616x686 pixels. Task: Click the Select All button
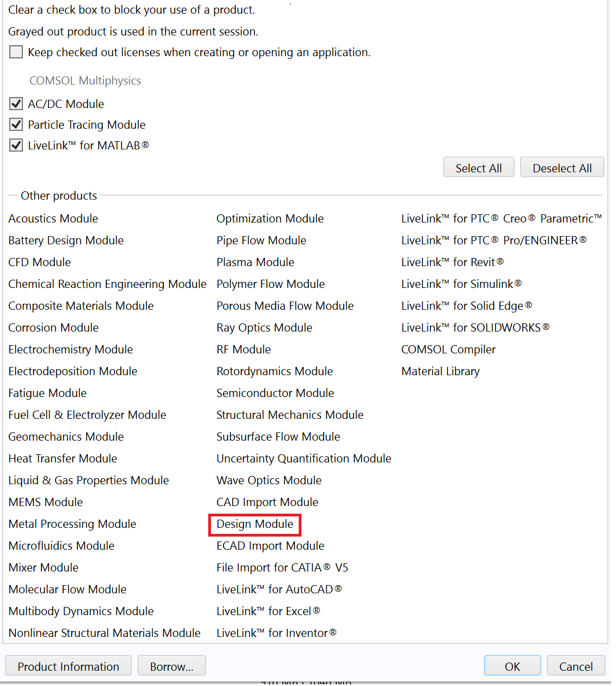[x=478, y=168]
